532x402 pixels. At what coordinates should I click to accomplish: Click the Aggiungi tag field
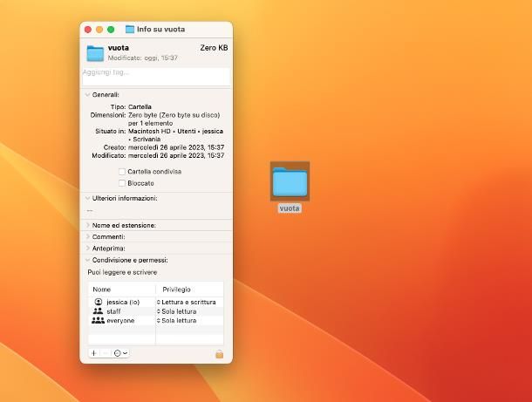(156, 77)
